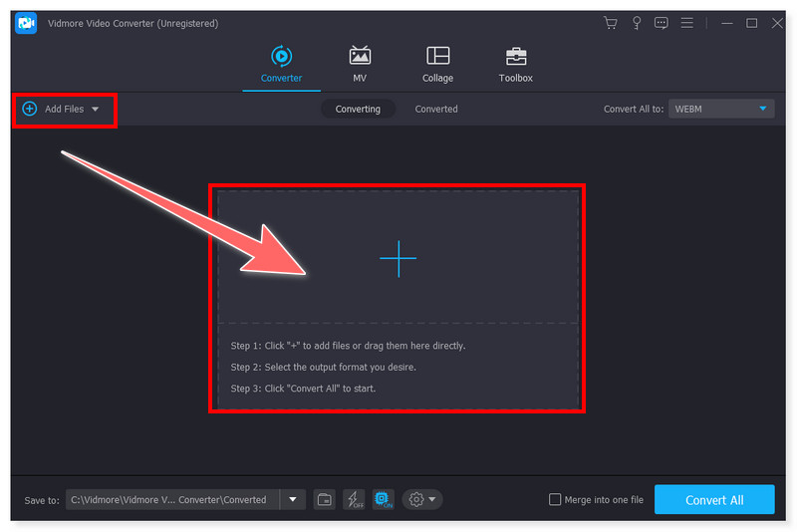
Task: Open the hamburger menu icon
Action: [x=686, y=23]
